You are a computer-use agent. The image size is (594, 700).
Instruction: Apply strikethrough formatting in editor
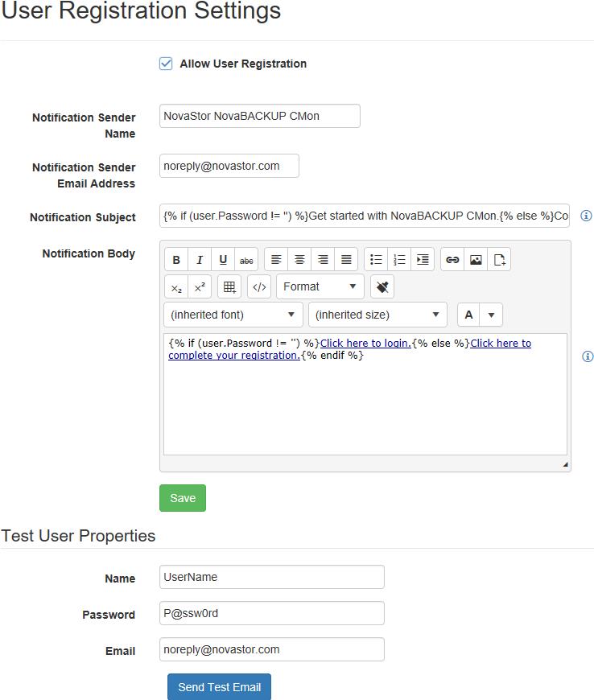click(x=246, y=259)
